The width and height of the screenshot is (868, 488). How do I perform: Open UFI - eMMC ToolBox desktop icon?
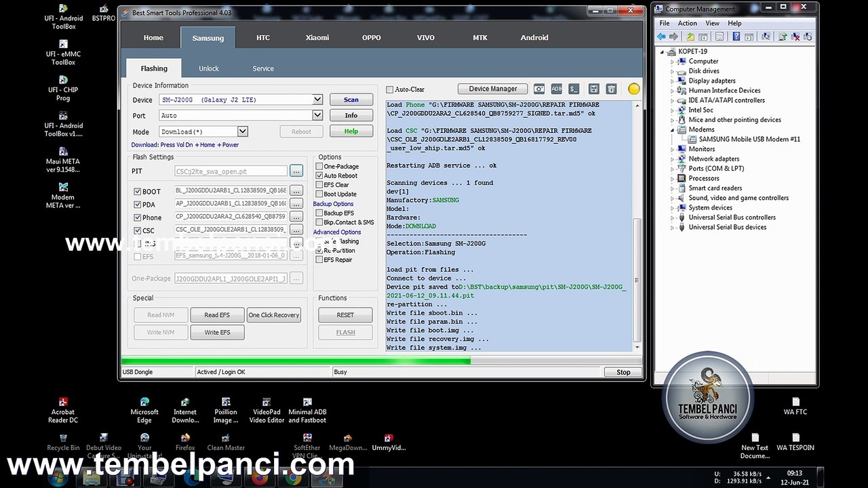pyautogui.click(x=63, y=52)
